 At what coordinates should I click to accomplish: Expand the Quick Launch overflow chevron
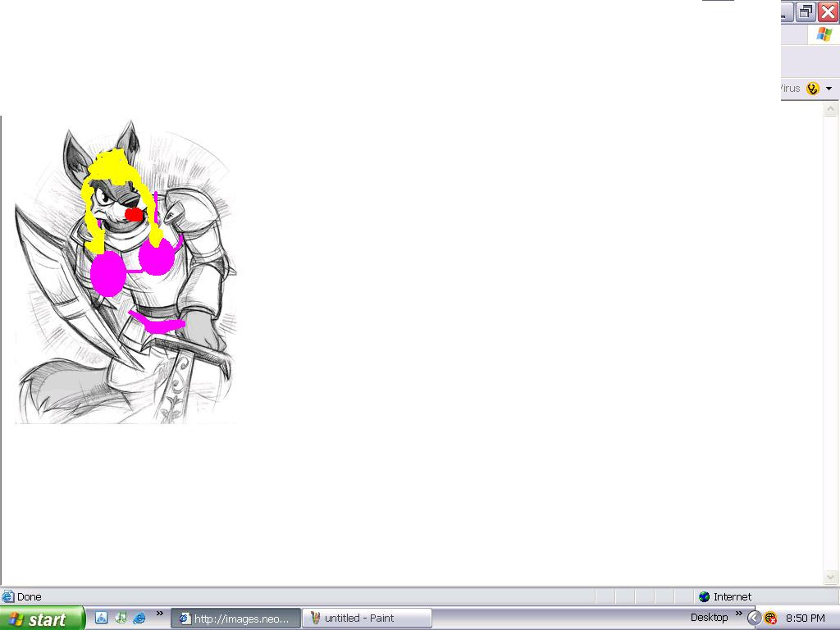point(159,614)
